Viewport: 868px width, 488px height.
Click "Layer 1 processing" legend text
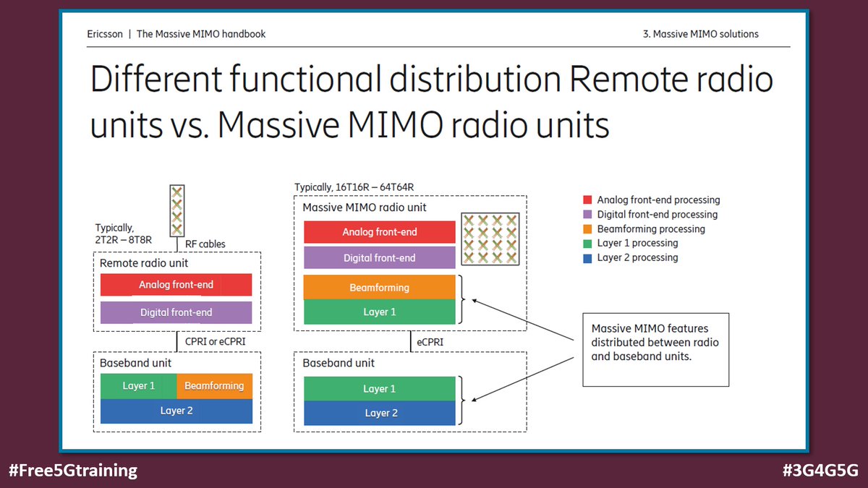(638, 243)
